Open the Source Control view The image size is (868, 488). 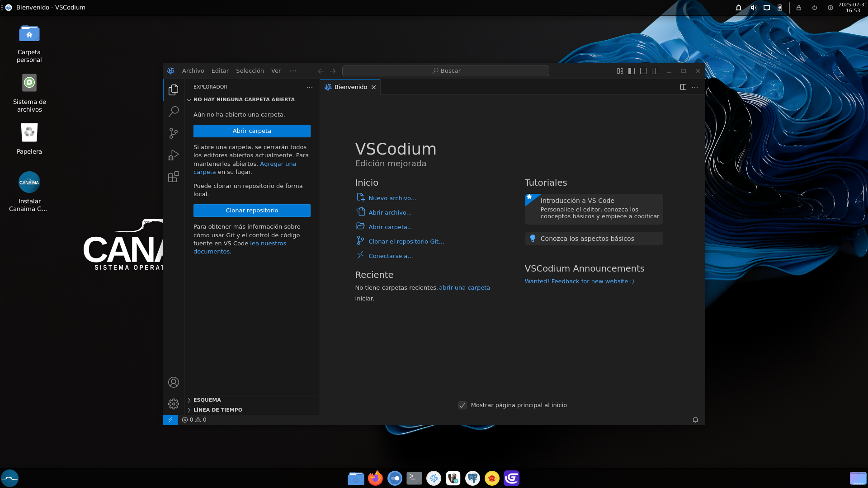(x=173, y=133)
